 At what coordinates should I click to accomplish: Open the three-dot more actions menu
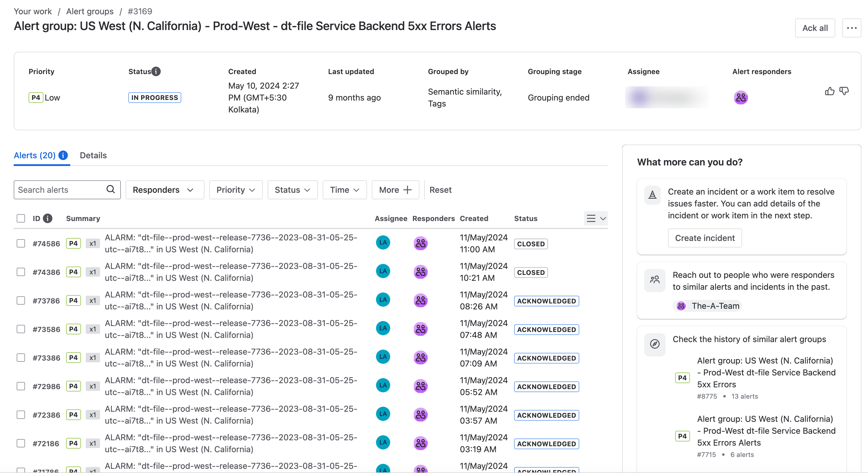[852, 28]
